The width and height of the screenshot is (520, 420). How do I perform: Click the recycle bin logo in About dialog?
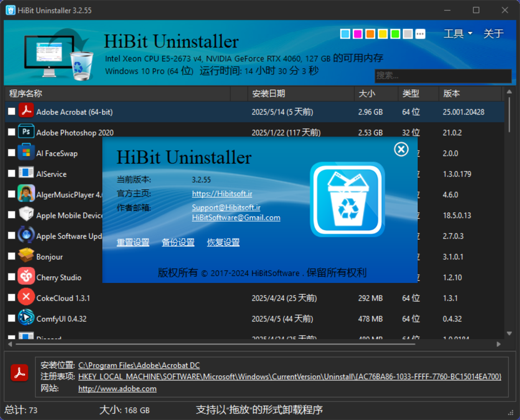pos(348,199)
